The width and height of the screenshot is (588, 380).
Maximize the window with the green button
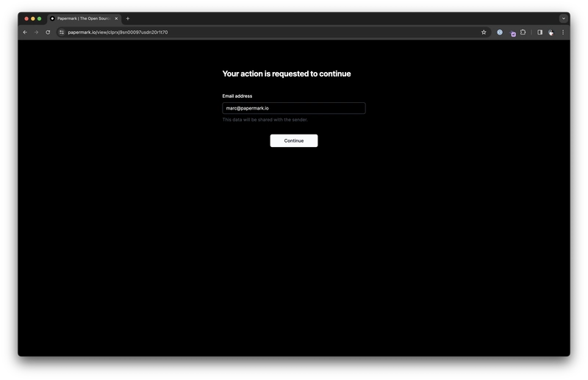coord(40,18)
